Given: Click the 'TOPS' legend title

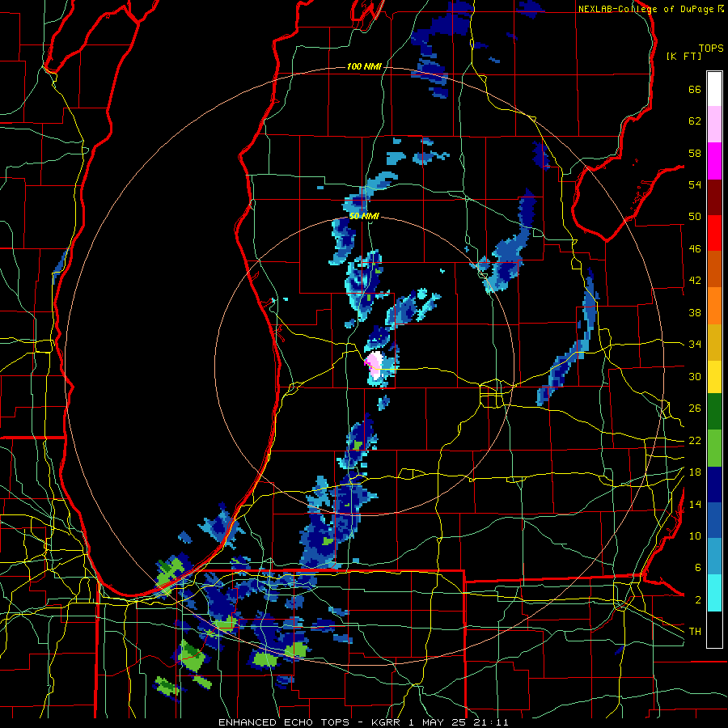Looking at the screenshot, I should coord(711,49).
